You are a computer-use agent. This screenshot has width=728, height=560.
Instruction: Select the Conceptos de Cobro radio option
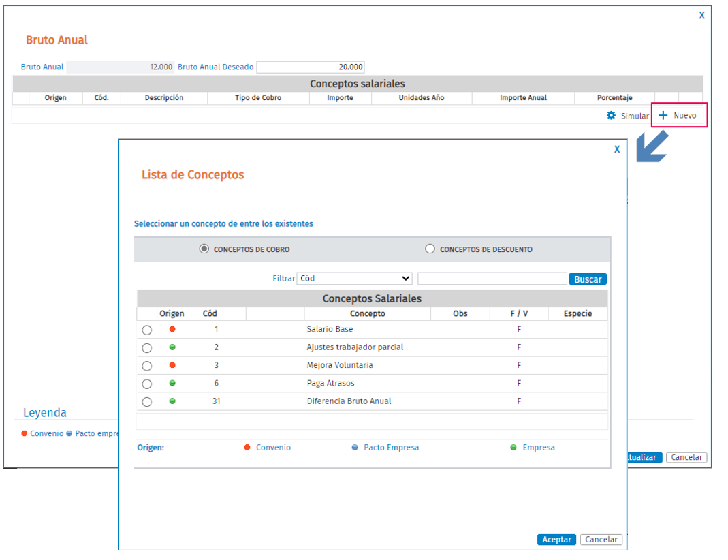(x=204, y=249)
